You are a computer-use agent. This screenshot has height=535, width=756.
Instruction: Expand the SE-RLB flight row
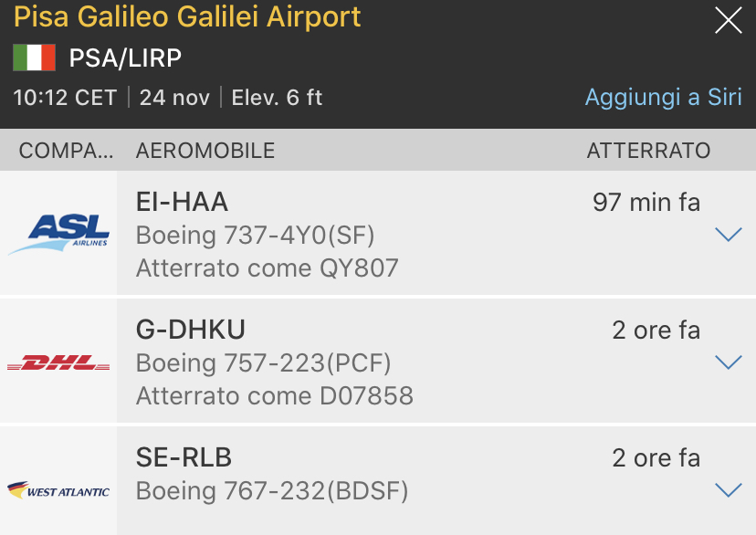[728, 490]
